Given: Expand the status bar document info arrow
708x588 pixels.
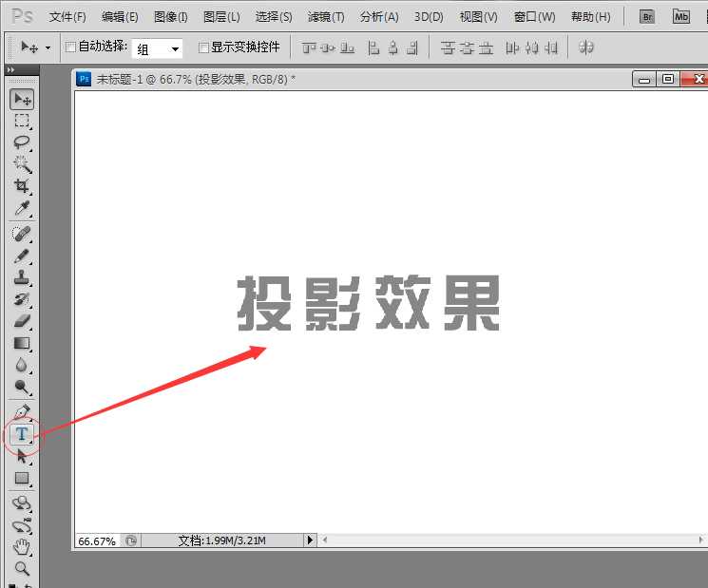Looking at the screenshot, I should [x=309, y=541].
